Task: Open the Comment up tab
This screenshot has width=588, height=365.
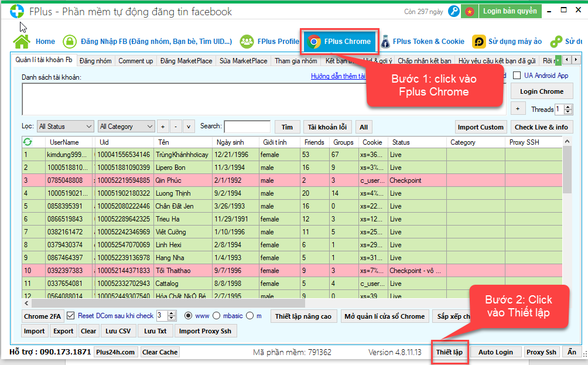Action: point(135,61)
